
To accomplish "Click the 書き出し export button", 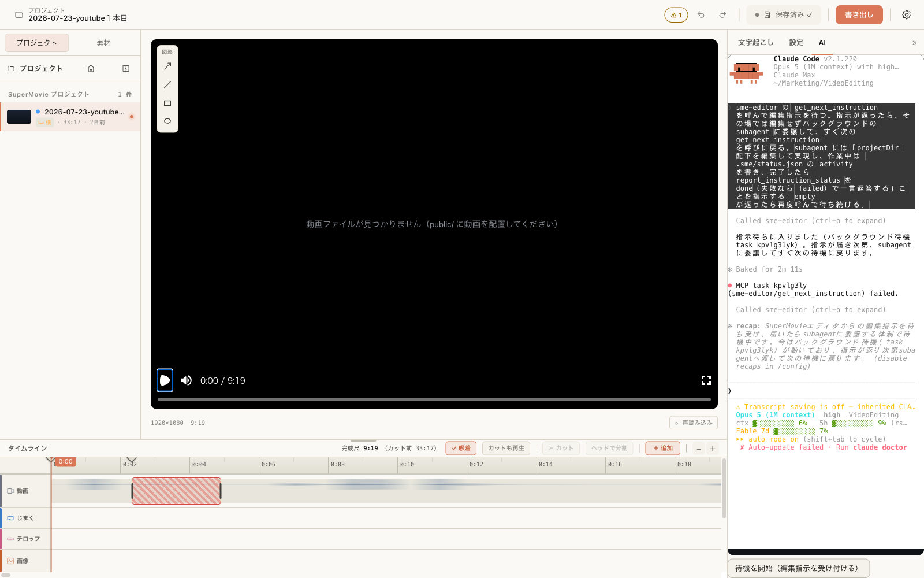I will pyautogui.click(x=859, y=15).
